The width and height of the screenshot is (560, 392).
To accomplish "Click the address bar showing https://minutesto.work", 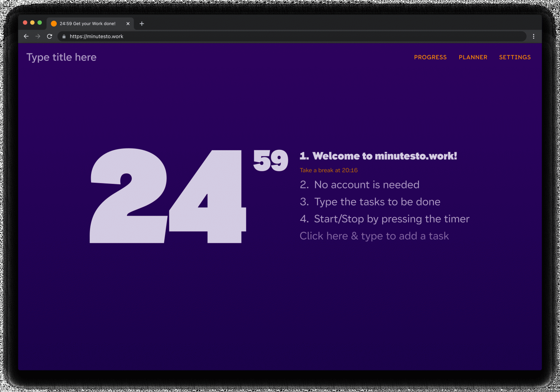I will [261, 37].
